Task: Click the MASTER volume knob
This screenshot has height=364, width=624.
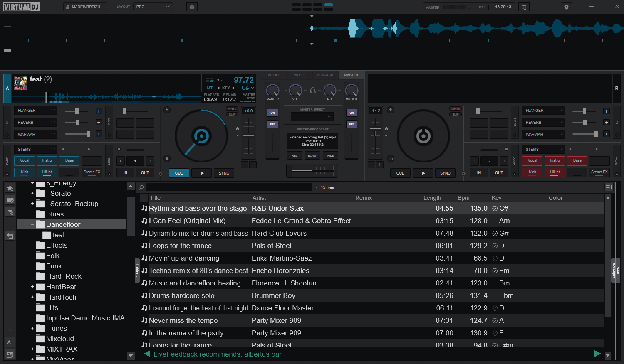Action: (x=272, y=90)
